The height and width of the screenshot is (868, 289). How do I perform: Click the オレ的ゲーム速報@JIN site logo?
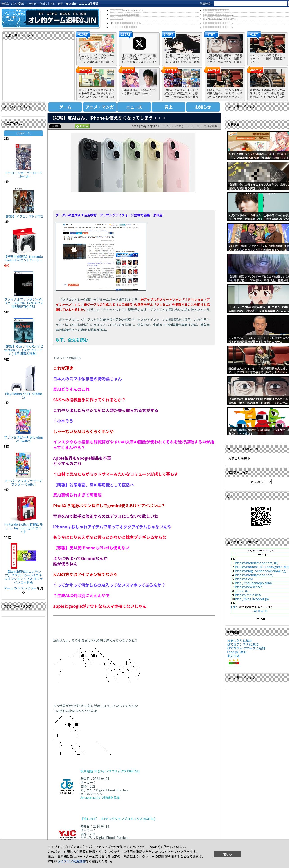[x=50, y=18]
